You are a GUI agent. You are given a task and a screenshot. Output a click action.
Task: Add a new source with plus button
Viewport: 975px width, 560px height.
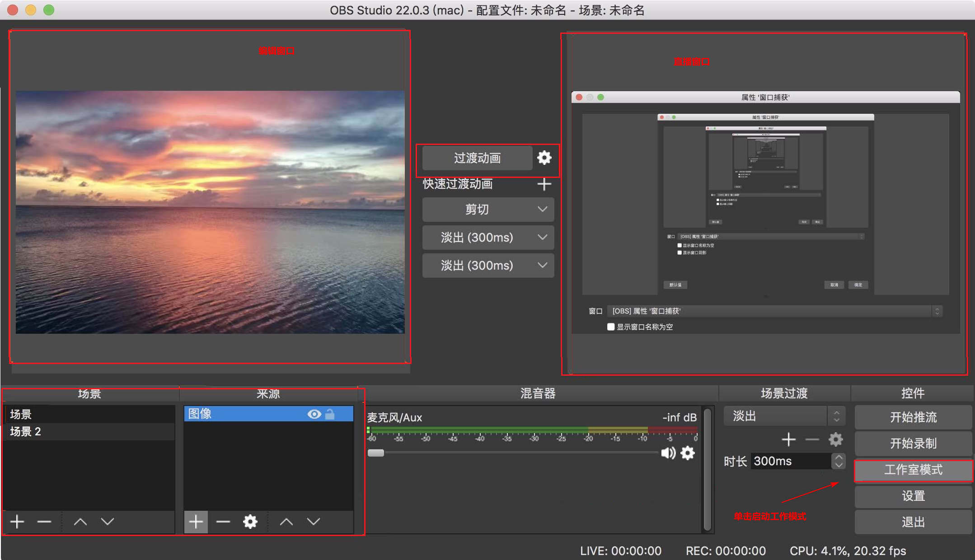pos(196,522)
